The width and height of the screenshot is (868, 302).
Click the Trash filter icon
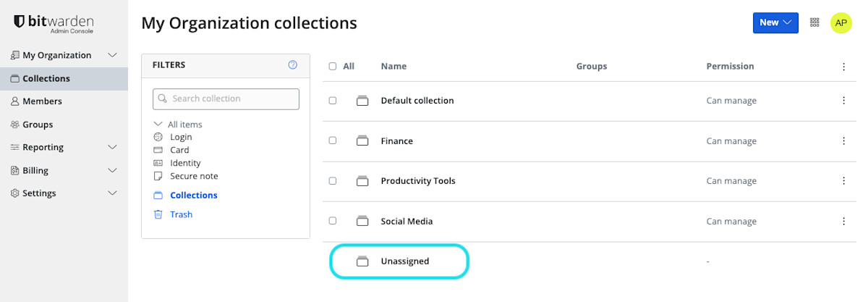(x=158, y=214)
